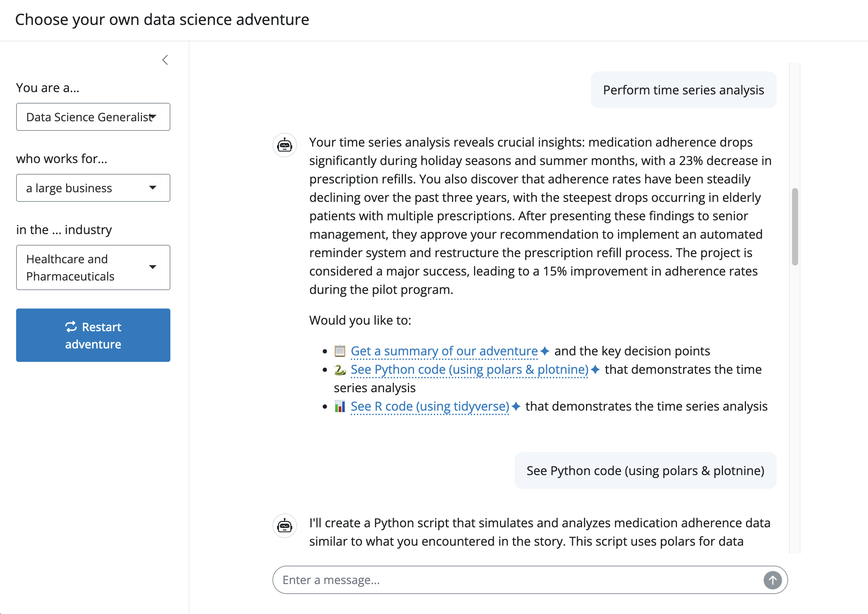Open the Healthcare and Pharmaceuticals industry dropdown
This screenshot has width=868, height=614.
tap(93, 267)
